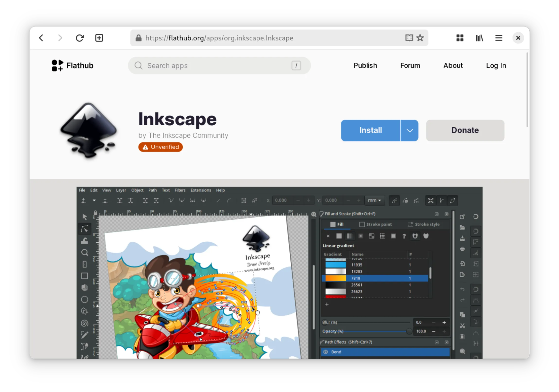Choose the unset paint question mark option
Screen dimensions: 559x392
point(404,236)
